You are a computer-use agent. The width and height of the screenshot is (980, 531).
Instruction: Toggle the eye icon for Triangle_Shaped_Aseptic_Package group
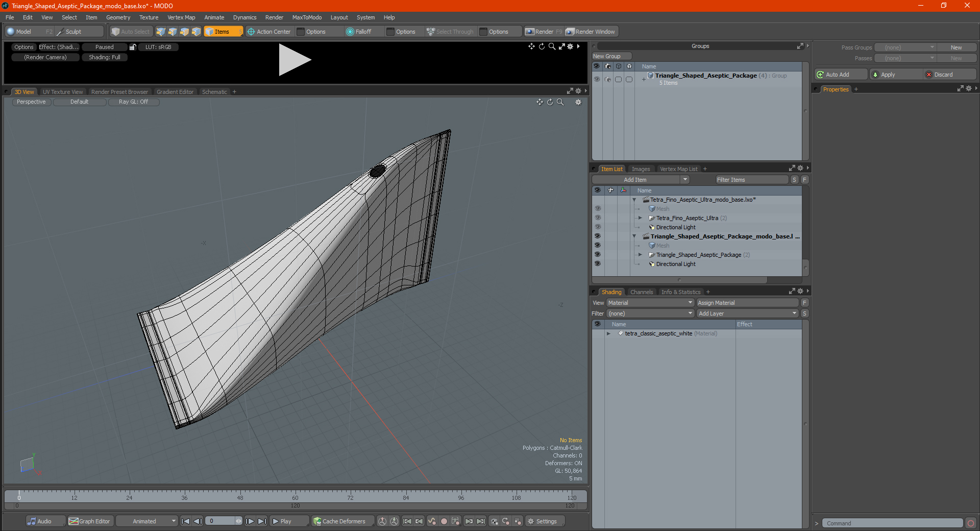tap(596, 79)
